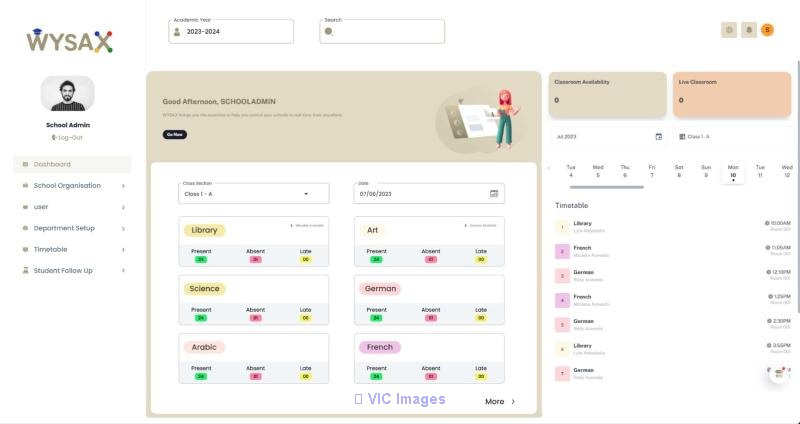The width and height of the screenshot is (800, 424).
Task: Click the Department Setup sidebar icon
Action: coord(26,228)
